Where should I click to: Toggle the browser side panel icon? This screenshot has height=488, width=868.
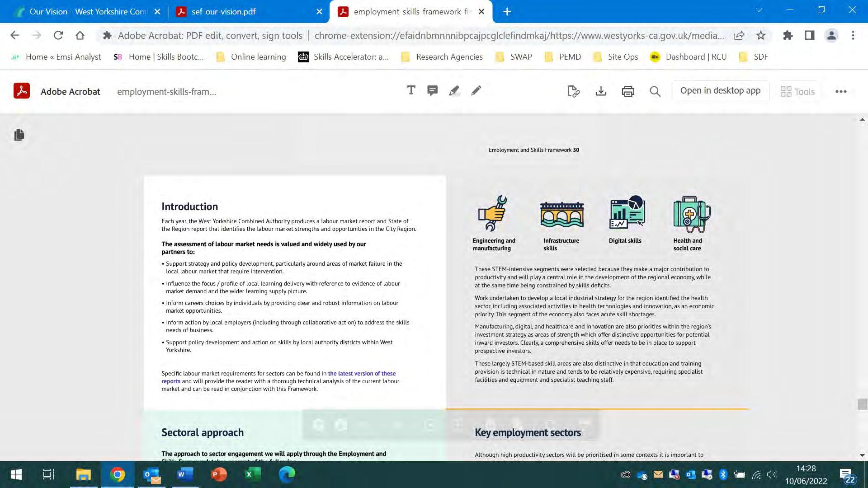[809, 35]
